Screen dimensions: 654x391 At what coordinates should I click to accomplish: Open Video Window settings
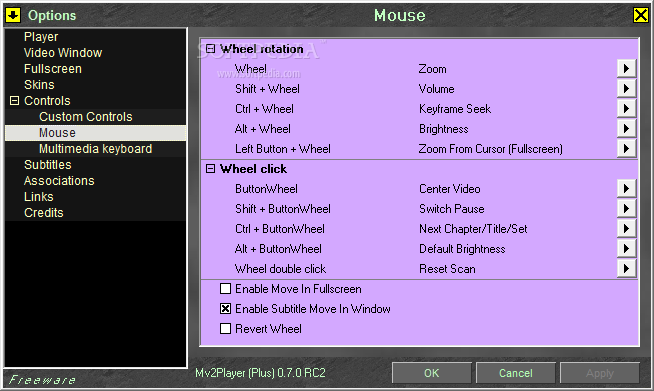pos(63,53)
